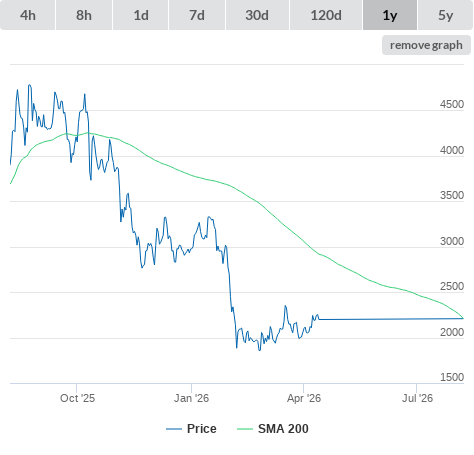Select the 8h time range tab

[x=84, y=15]
